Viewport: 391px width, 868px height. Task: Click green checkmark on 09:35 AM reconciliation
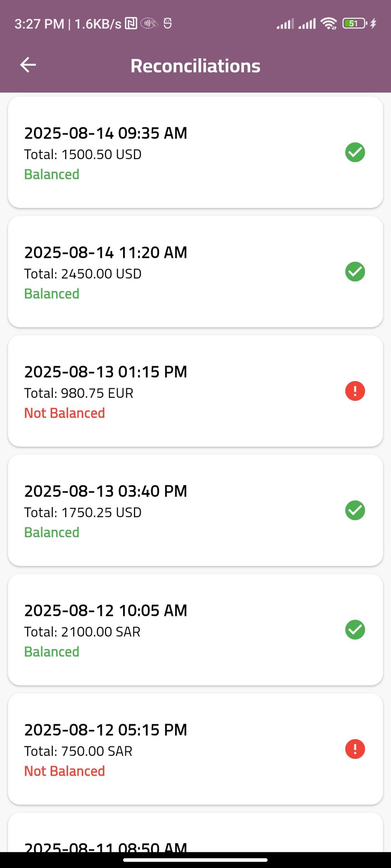click(x=355, y=152)
